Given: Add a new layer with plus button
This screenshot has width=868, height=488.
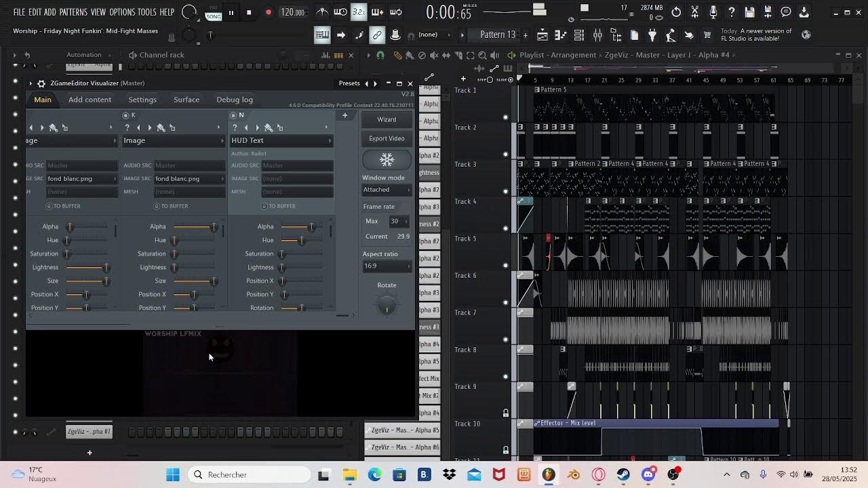Looking at the screenshot, I should [x=344, y=115].
